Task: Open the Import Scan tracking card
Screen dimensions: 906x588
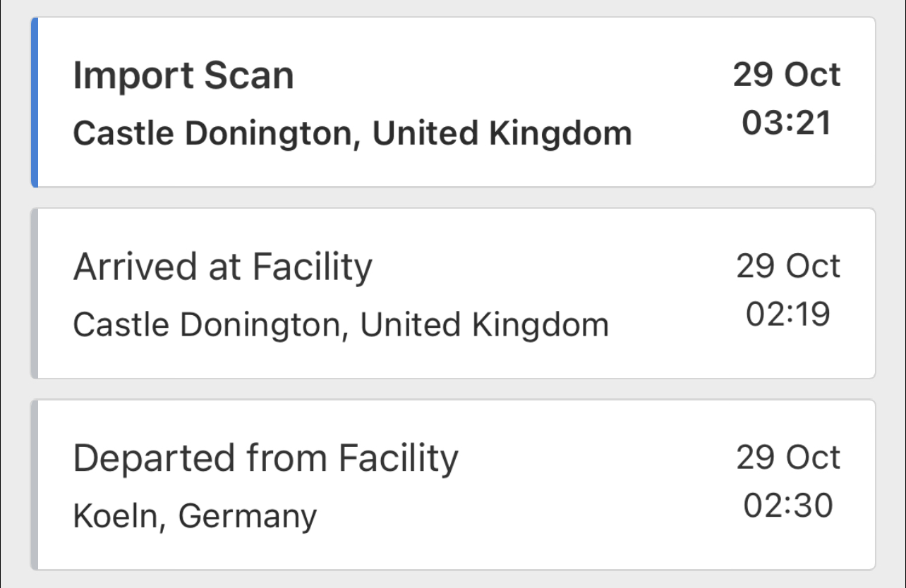Action: click(x=453, y=102)
